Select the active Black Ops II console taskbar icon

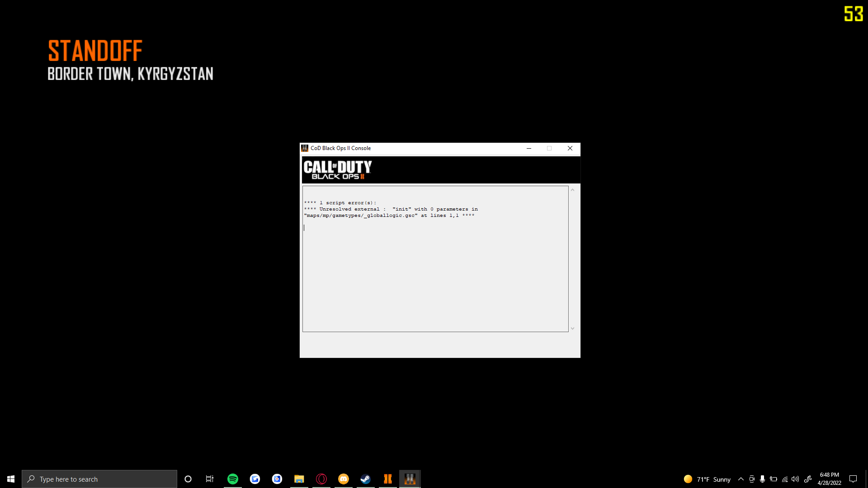[410, 479]
